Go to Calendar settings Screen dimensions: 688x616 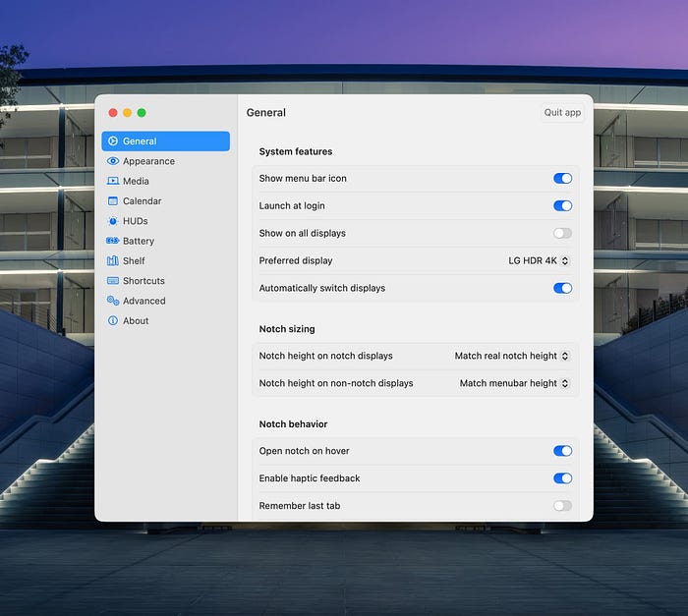pyautogui.click(x=165, y=201)
